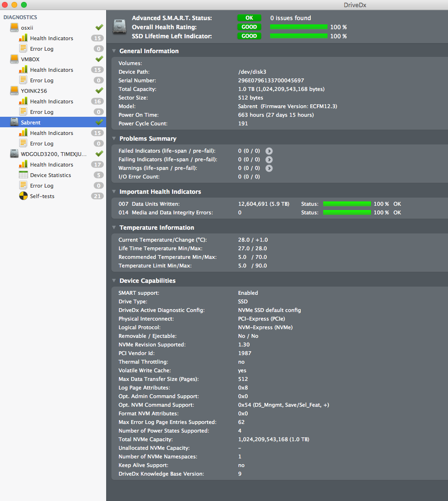Click the osxii green checkmark status
This screenshot has height=501, width=448.
[x=99, y=27]
